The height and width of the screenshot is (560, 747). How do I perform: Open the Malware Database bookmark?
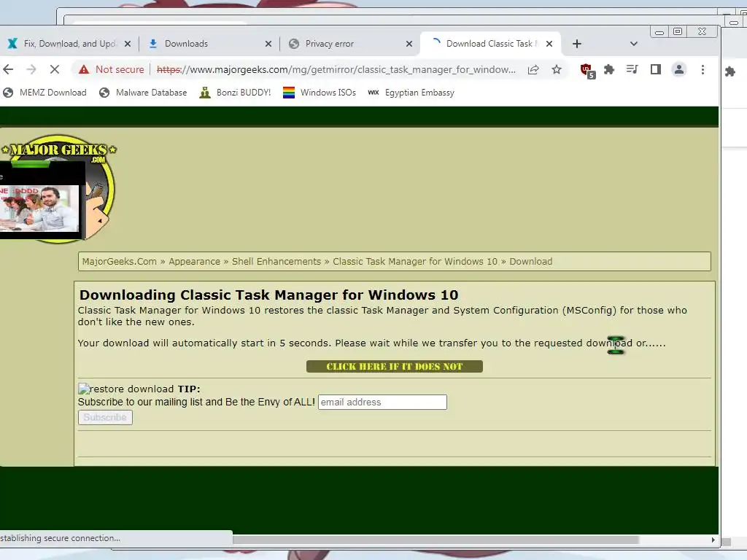pyautogui.click(x=143, y=93)
